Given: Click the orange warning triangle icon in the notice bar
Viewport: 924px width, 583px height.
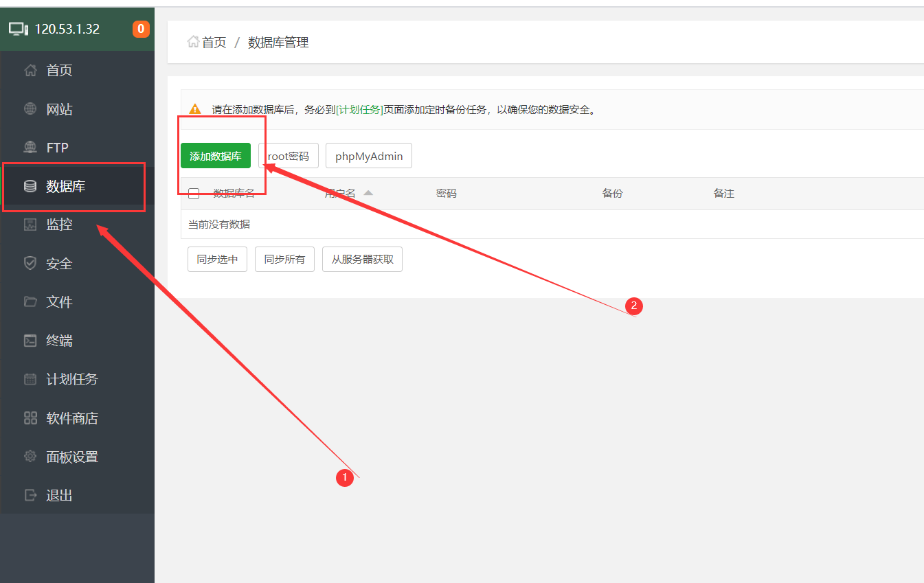Looking at the screenshot, I should point(195,109).
